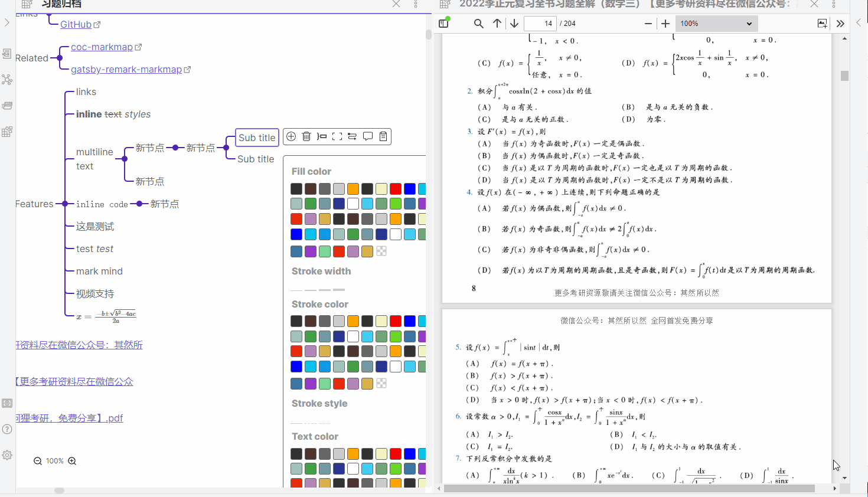Screen dimensions: 868x497
Task: Collapse the right panel with chevron
Action: tap(859, 22)
